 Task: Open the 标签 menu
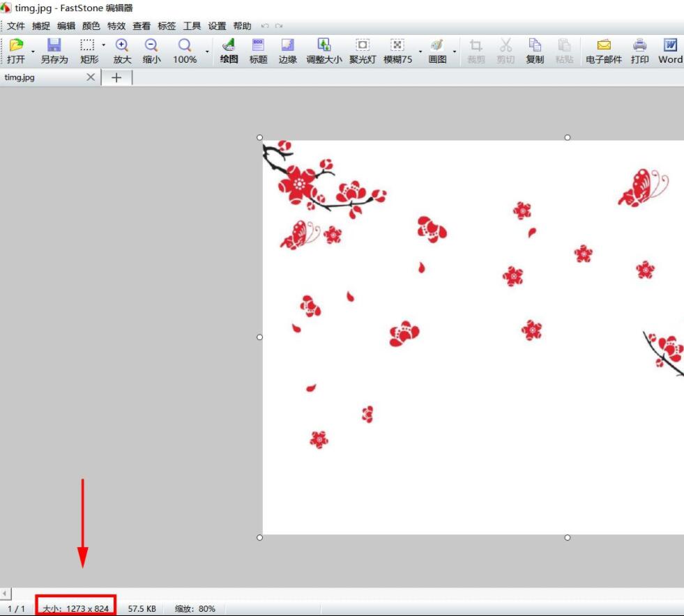167,26
